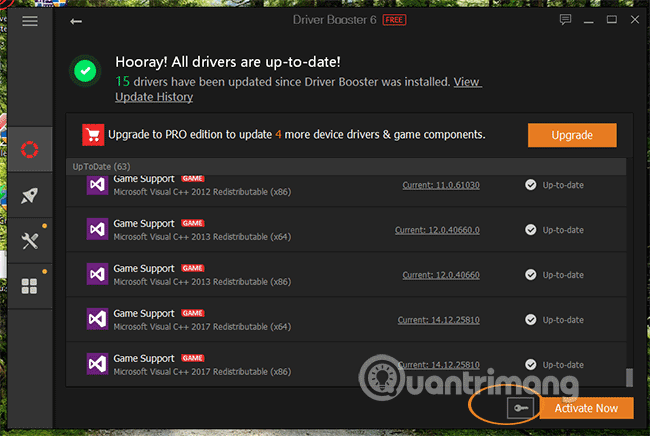The image size is (650, 436).
Task: Open the Tools wrench section
Action: click(30, 241)
